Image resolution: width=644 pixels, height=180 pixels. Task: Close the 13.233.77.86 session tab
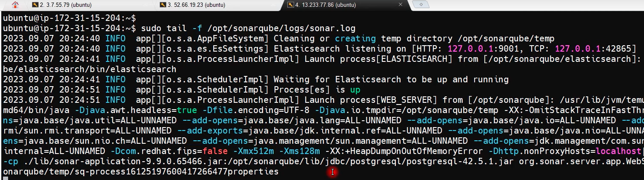click(x=401, y=5)
